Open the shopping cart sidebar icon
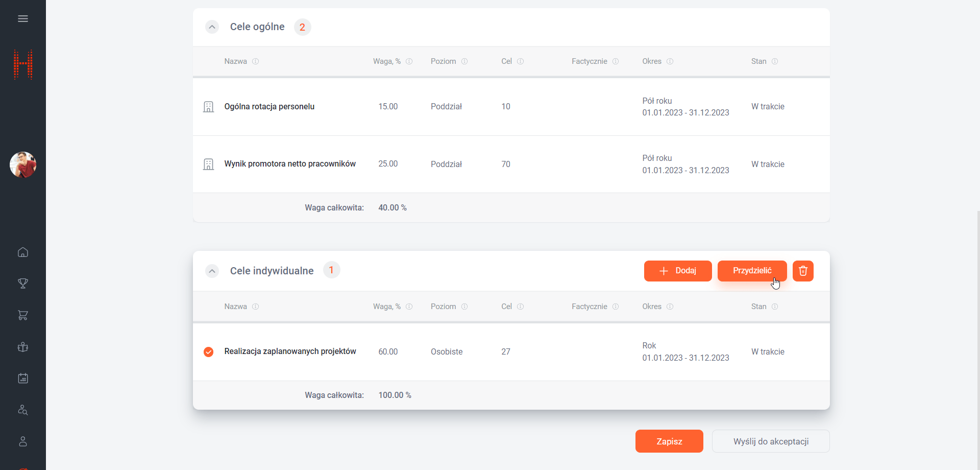This screenshot has height=470, width=980. click(23, 315)
